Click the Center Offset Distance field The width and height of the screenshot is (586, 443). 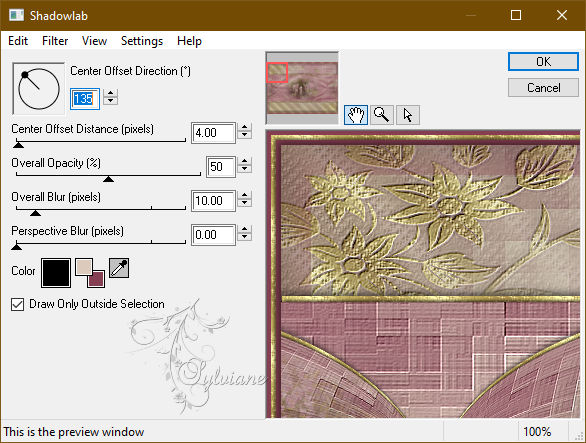[x=213, y=133]
